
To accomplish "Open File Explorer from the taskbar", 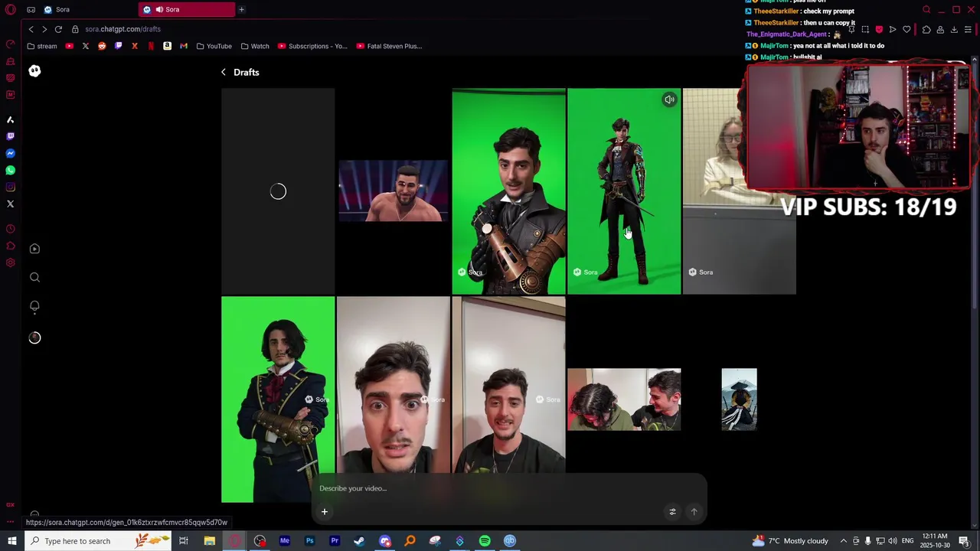I will click(x=209, y=541).
